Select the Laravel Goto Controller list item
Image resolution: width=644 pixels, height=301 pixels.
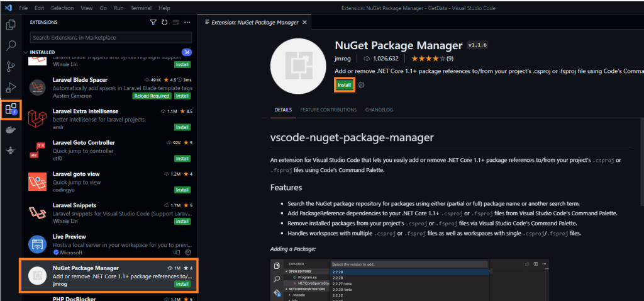pos(109,150)
